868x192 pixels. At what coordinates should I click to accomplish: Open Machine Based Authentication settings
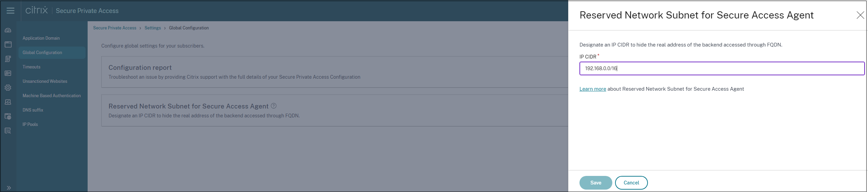pyautogui.click(x=52, y=95)
